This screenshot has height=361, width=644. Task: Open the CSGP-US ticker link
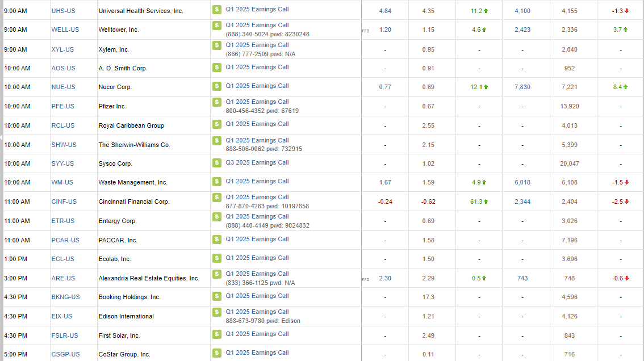66,354
